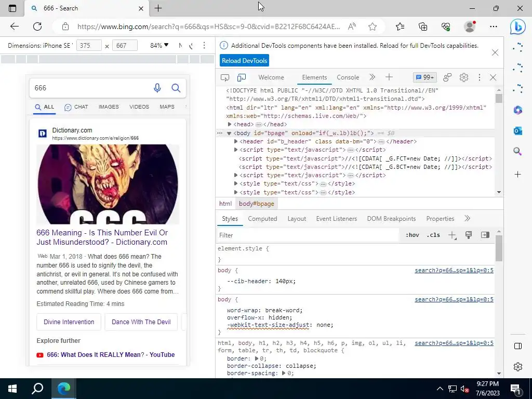Click the voice search microphone icon
The height and width of the screenshot is (399, 532).
[157, 88]
